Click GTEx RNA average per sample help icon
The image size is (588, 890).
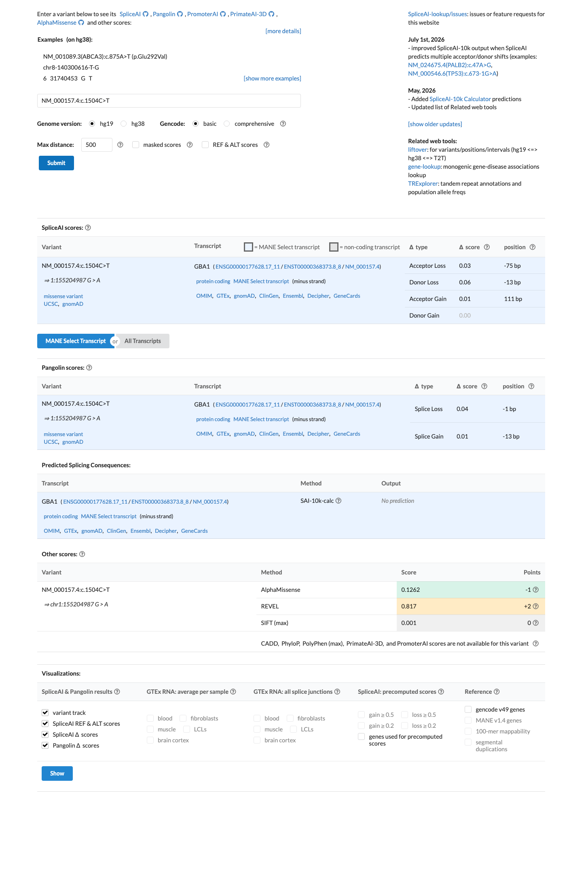click(233, 692)
